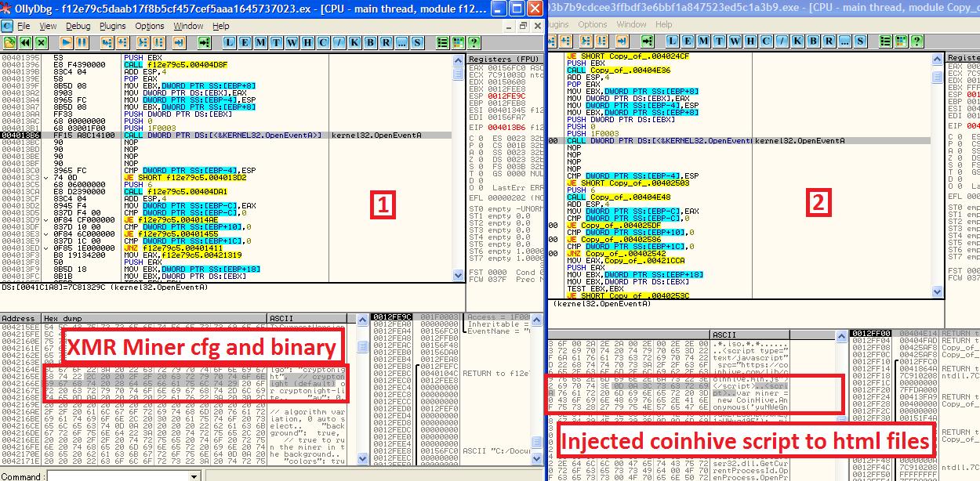Open the Help menu in left window
This screenshot has height=481, width=980.
coord(221,26)
